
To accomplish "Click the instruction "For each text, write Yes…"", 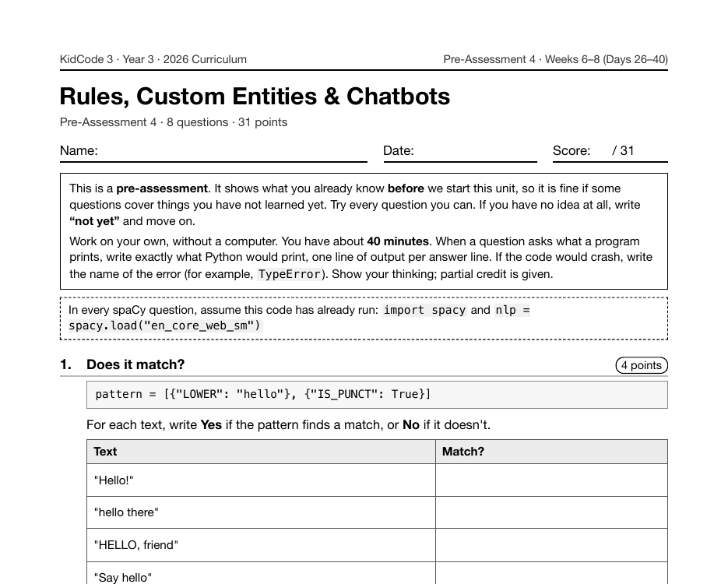I will tap(288, 425).
